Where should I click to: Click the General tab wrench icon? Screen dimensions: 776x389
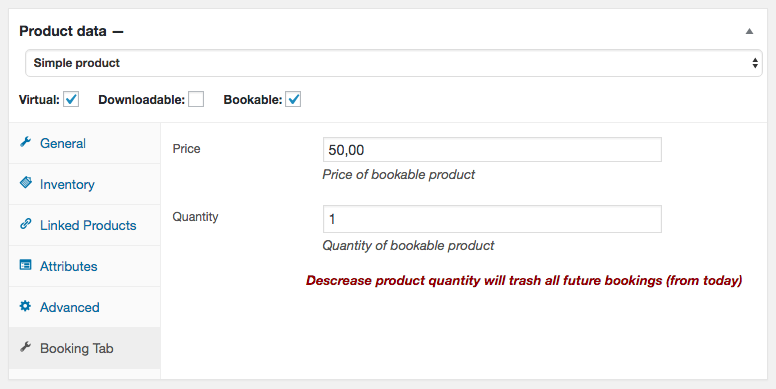click(25, 143)
